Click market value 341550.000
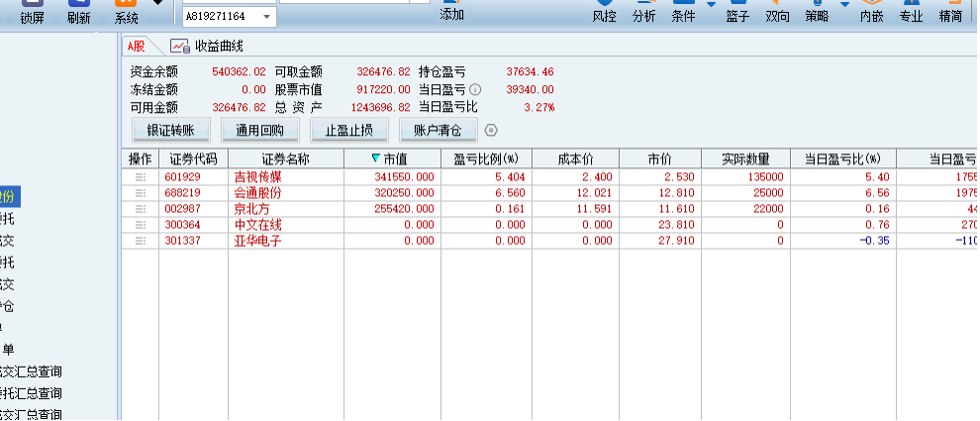Image resolution: width=980 pixels, height=421 pixels. [405, 177]
